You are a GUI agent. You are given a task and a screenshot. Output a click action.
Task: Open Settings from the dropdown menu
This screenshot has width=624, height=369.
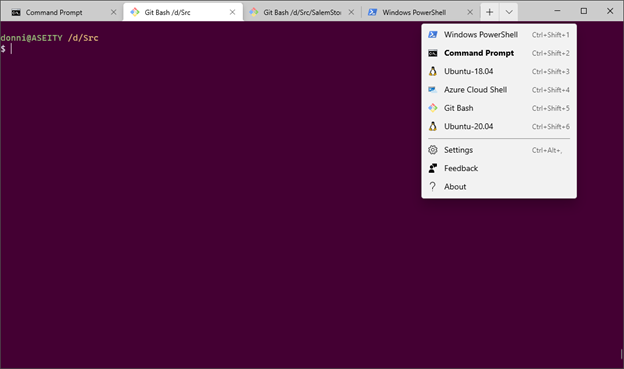tap(499, 150)
